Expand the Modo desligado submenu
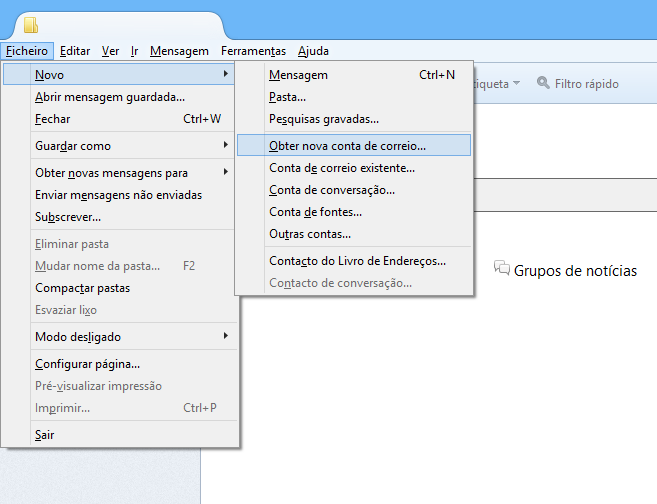Image resolution: width=657 pixels, height=504 pixels. pyautogui.click(x=120, y=337)
